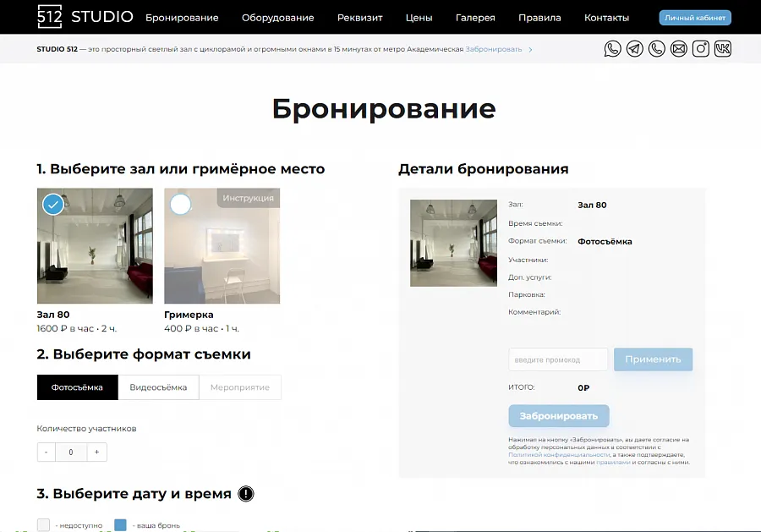The height and width of the screenshot is (532, 761).
Task: Open Личный кабинет
Action: coord(695,18)
